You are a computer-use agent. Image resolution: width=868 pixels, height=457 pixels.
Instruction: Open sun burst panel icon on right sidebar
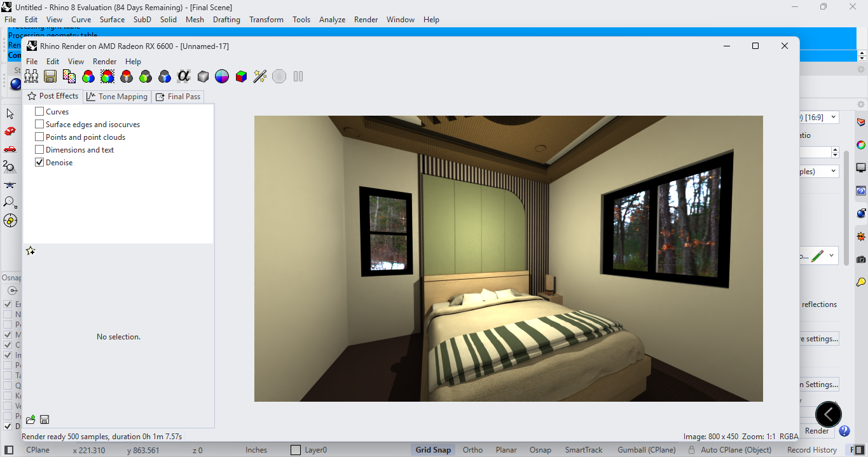(861, 236)
